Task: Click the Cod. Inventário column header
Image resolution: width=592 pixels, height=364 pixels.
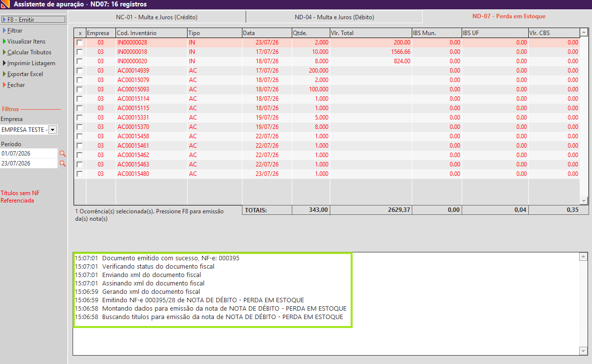Action: tap(152, 33)
